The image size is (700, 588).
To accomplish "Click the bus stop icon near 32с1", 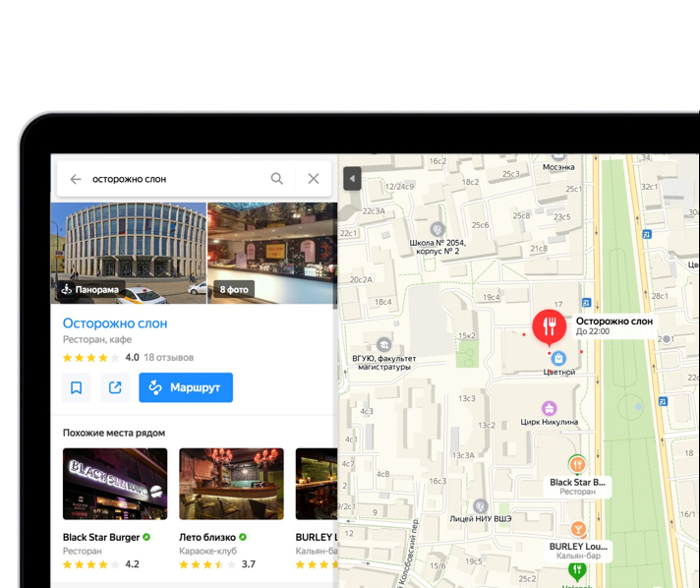I will click(647, 234).
